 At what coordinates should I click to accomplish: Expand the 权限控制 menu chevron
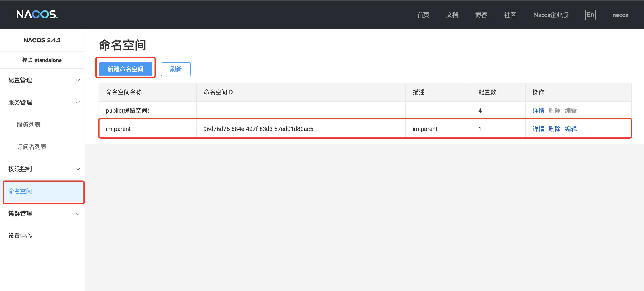click(x=78, y=169)
